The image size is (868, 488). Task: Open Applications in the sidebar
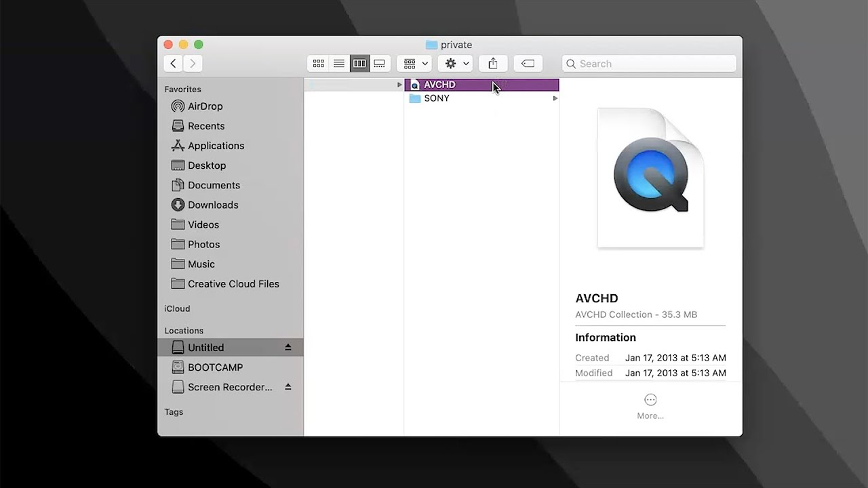point(231,146)
